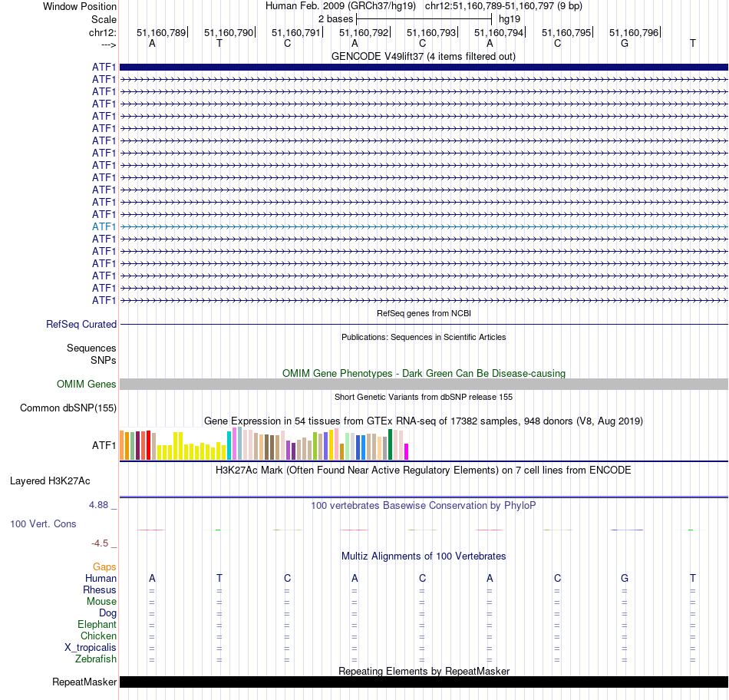Screen dimensions: 729x700
Task: Click the 100 Vert. Cons track label
Action: pos(43,523)
